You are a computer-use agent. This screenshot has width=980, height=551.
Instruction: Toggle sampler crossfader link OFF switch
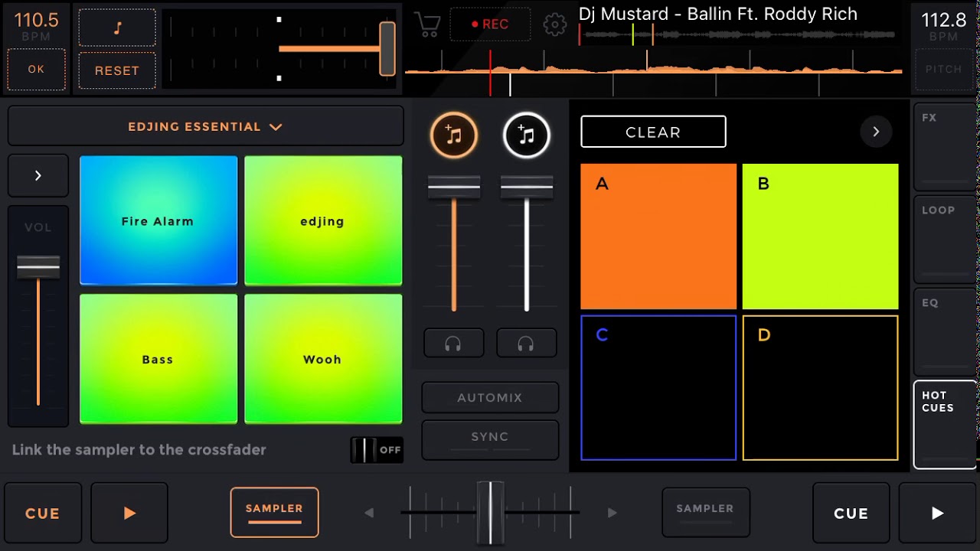click(377, 450)
